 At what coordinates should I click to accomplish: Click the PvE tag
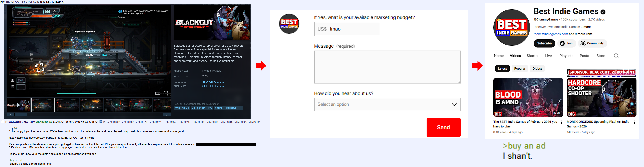[x=210, y=108]
